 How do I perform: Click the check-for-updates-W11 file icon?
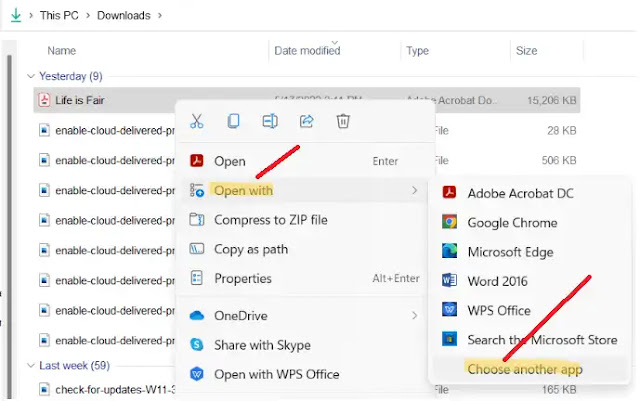(44, 390)
